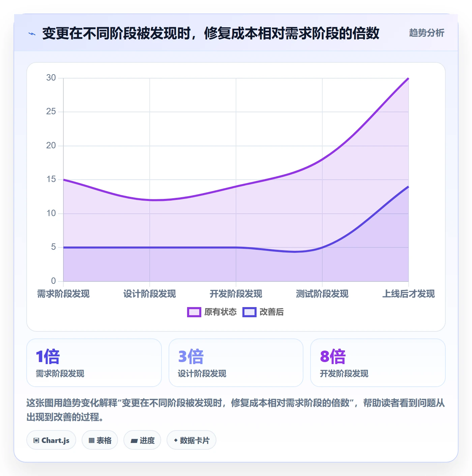
Task: Click the 改善后 line endpoint at 上线后才发现
Action: click(409, 186)
